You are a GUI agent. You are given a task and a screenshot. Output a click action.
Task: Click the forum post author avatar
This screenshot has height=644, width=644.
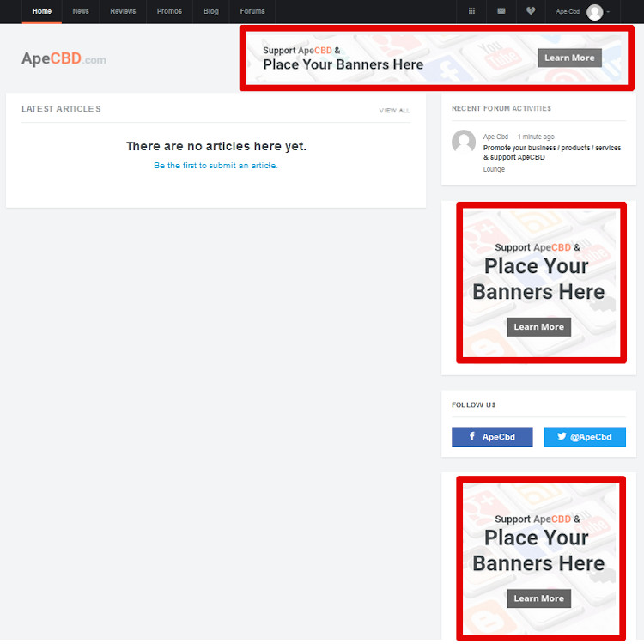tap(464, 142)
